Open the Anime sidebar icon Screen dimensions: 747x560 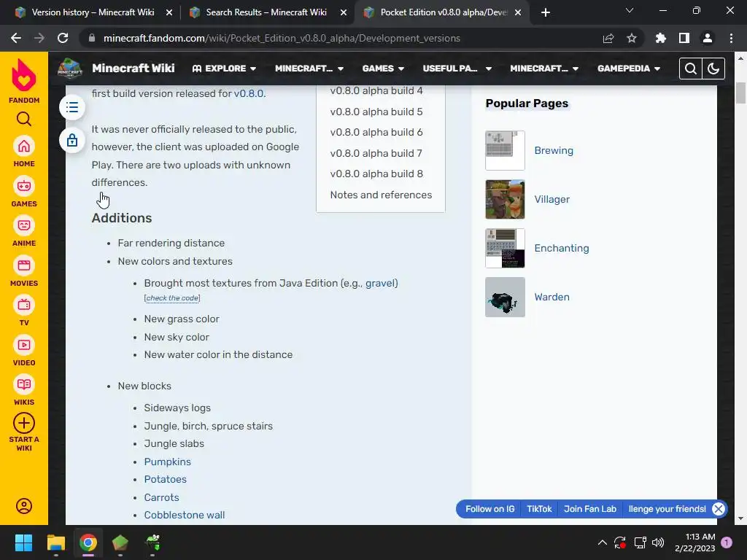point(24,225)
